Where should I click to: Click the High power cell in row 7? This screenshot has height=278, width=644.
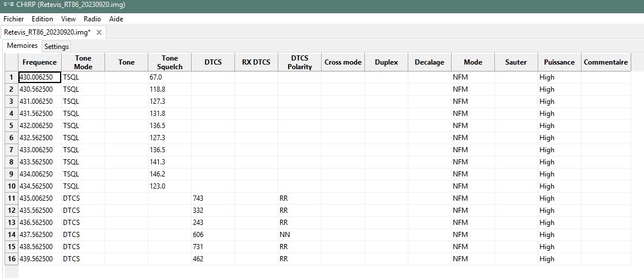click(560, 149)
